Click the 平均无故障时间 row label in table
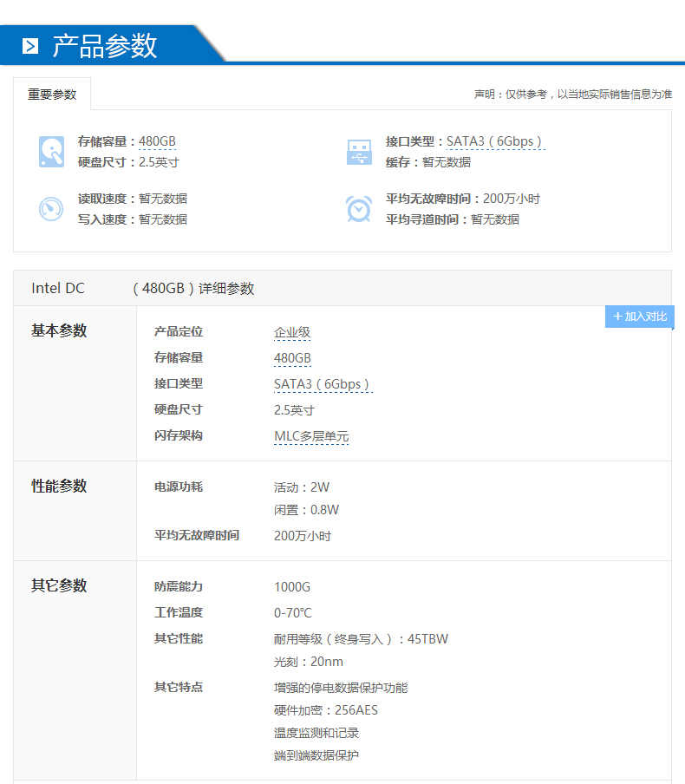 tap(197, 536)
